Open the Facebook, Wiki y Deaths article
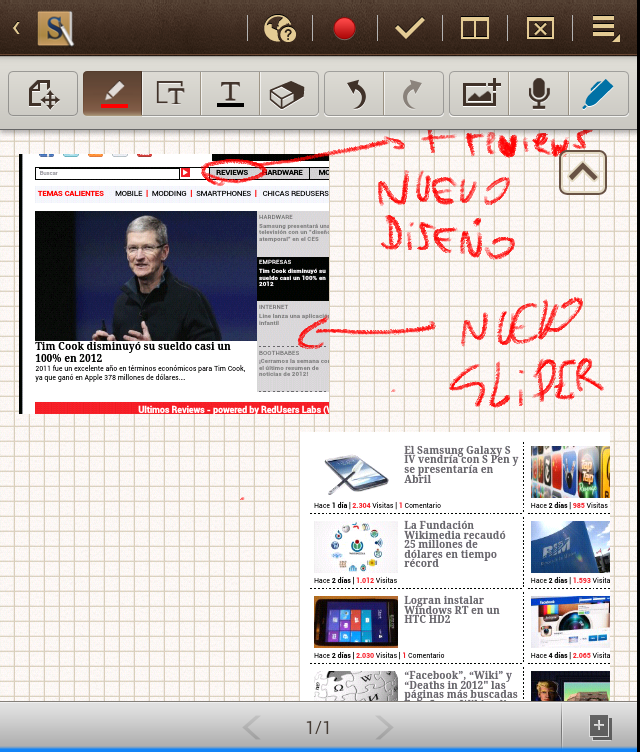Viewport: 640px width, 752px height. coord(461,685)
